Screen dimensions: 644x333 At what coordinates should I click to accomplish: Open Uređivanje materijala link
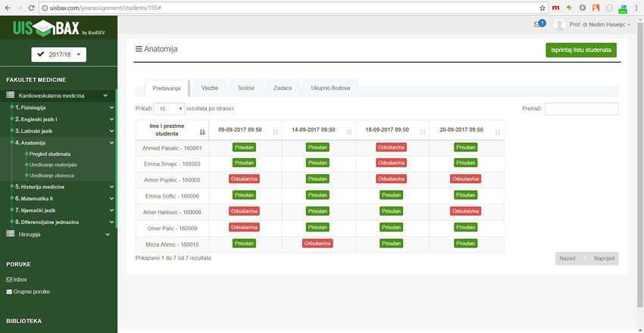(53, 165)
